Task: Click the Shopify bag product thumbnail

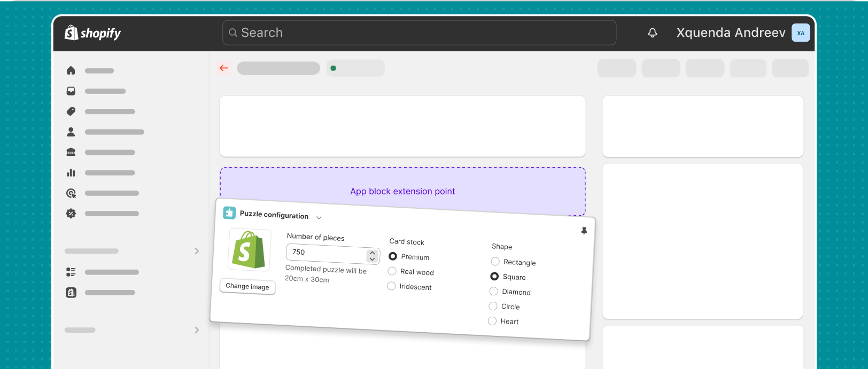Action: pos(250,249)
